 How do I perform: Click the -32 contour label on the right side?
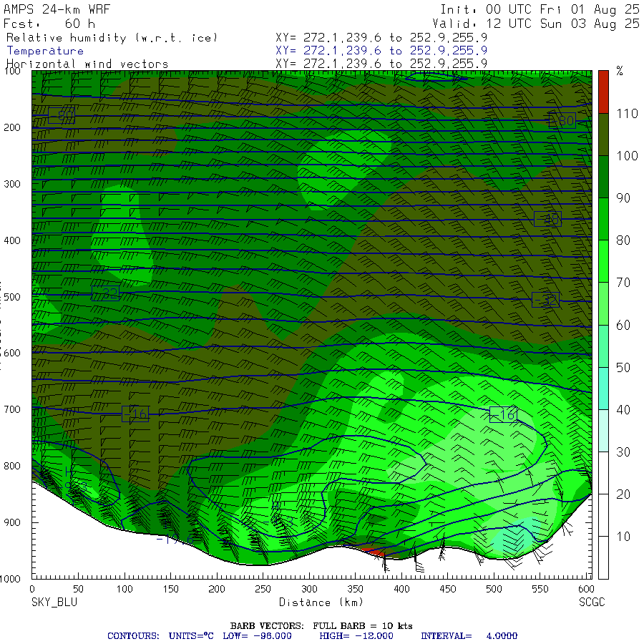(x=545, y=301)
